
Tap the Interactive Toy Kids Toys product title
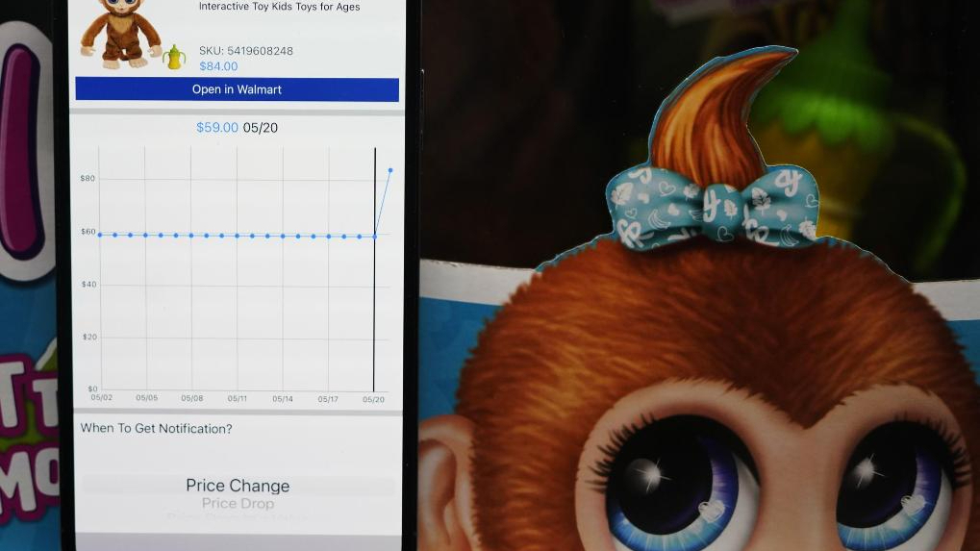[279, 7]
